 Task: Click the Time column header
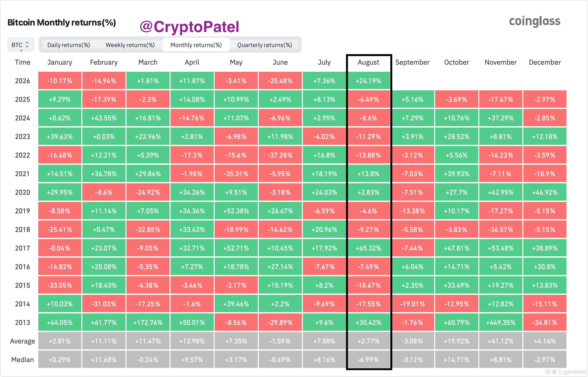tap(22, 62)
